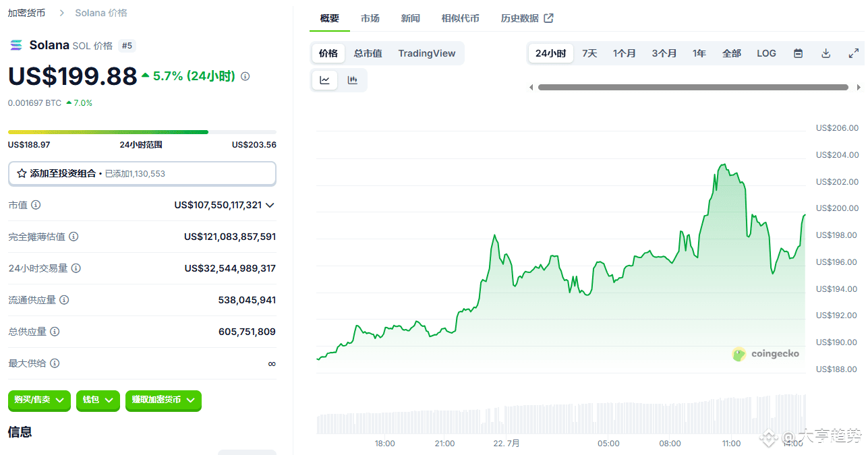The image size is (868, 455).
Task: Open the info tooltip for 最大供给
Action: (x=55, y=363)
